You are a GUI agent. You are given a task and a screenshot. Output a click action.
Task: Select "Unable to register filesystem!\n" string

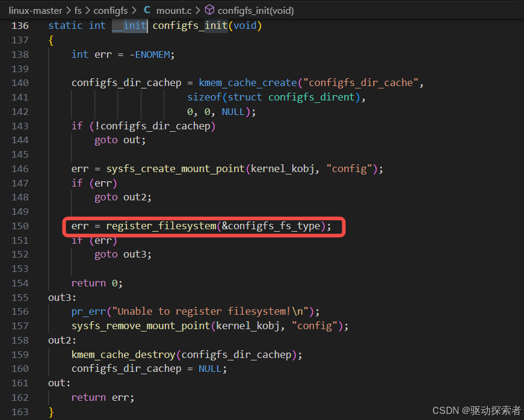[210, 312]
